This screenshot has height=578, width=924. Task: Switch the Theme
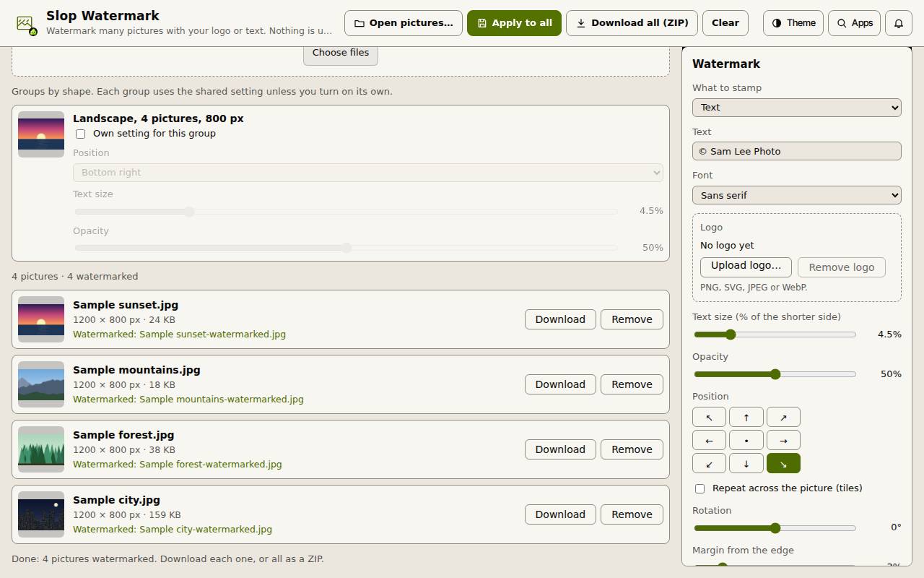tap(793, 23)
